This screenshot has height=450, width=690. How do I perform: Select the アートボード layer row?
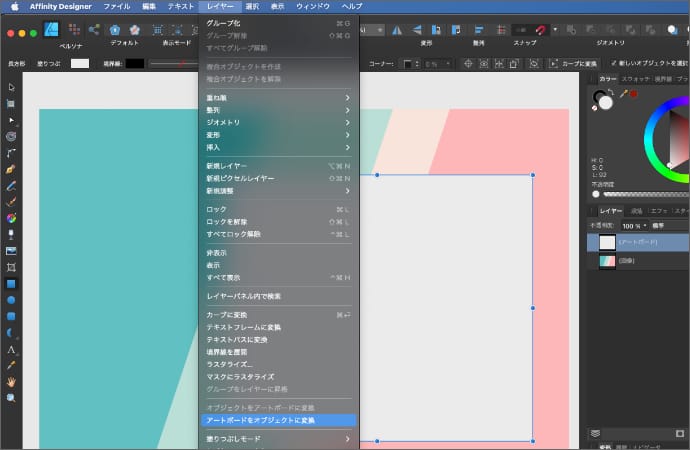pos(637,242)
